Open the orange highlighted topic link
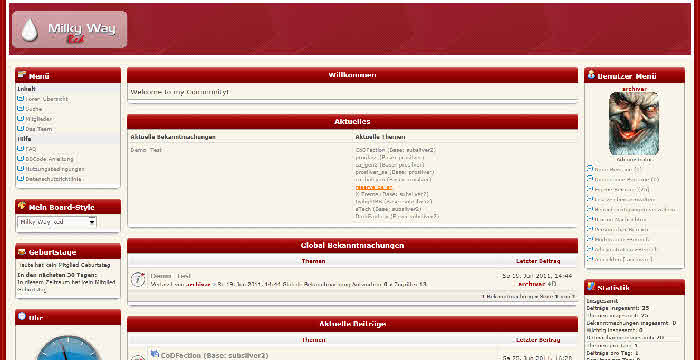The height and width of the screenshot is (360, 700). pos(374,187)
